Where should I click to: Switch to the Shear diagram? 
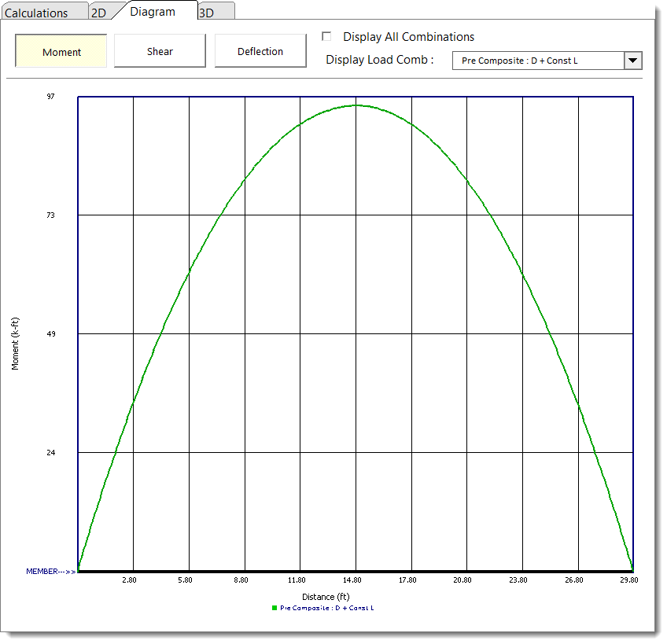[x=160, y=51]
